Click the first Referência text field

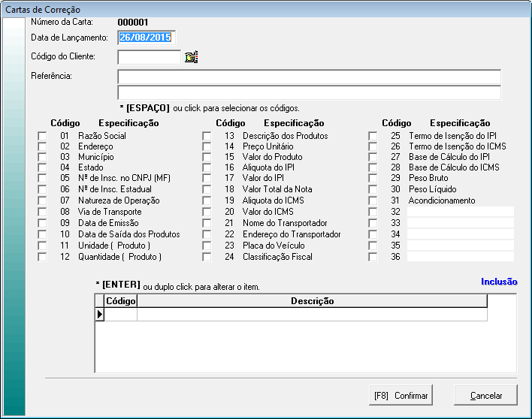click(x=309, y=77)
